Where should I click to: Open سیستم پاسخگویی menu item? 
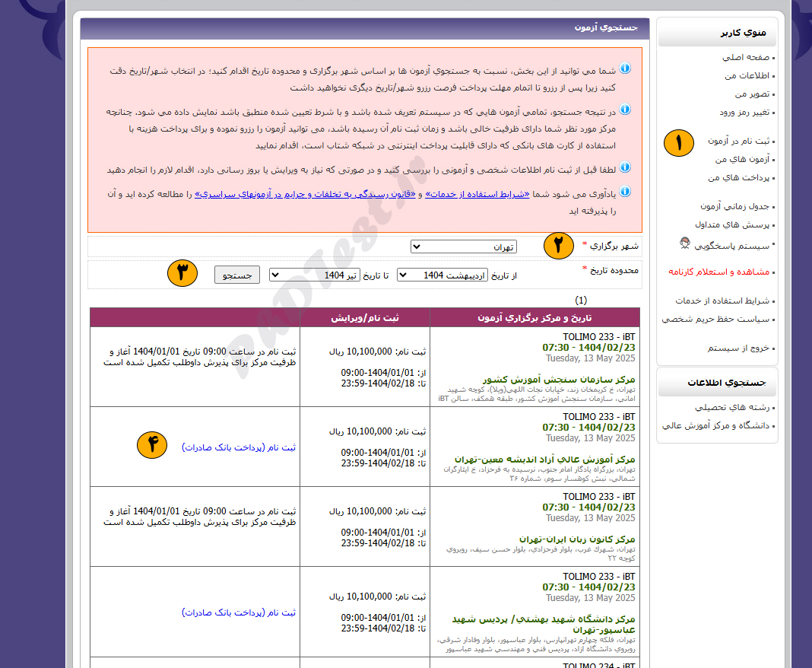pyautogui.click(x=731, y=246)
